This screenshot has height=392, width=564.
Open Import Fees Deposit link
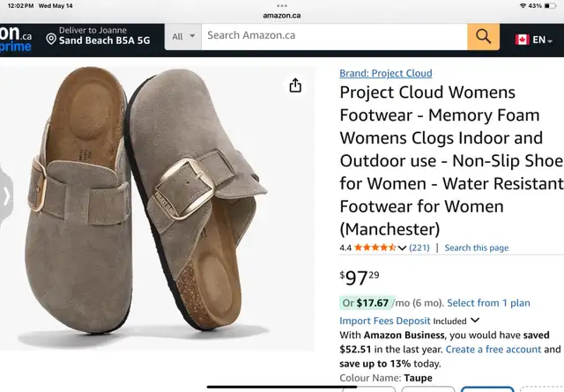click(384, 321)
